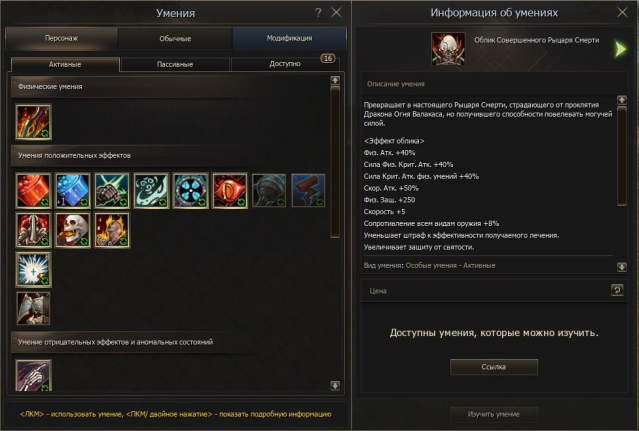Screen dimensions: 639x431
Task: Open the Модификация tab
Action: (x=289, y=38)
